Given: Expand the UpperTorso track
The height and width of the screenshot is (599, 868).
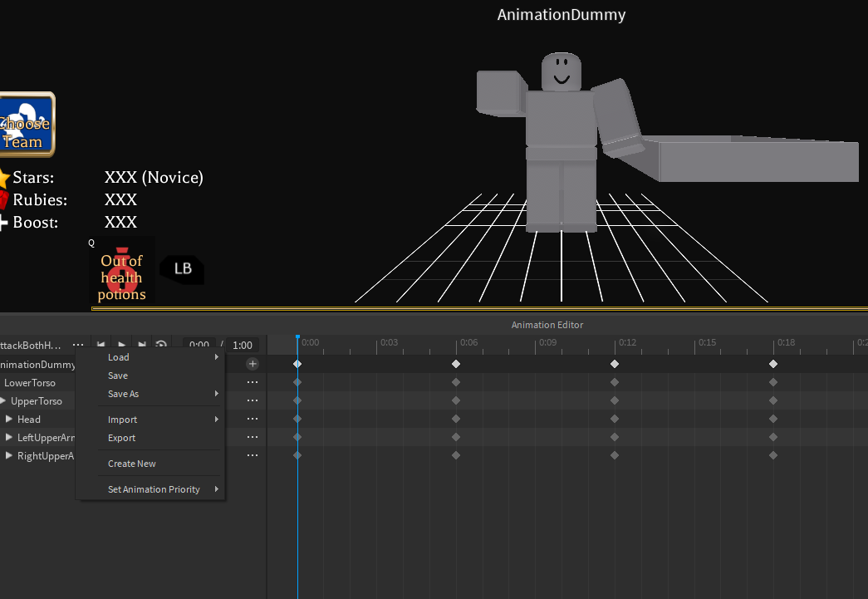Looking at the screenshot, I should click(x=2, y=400).
